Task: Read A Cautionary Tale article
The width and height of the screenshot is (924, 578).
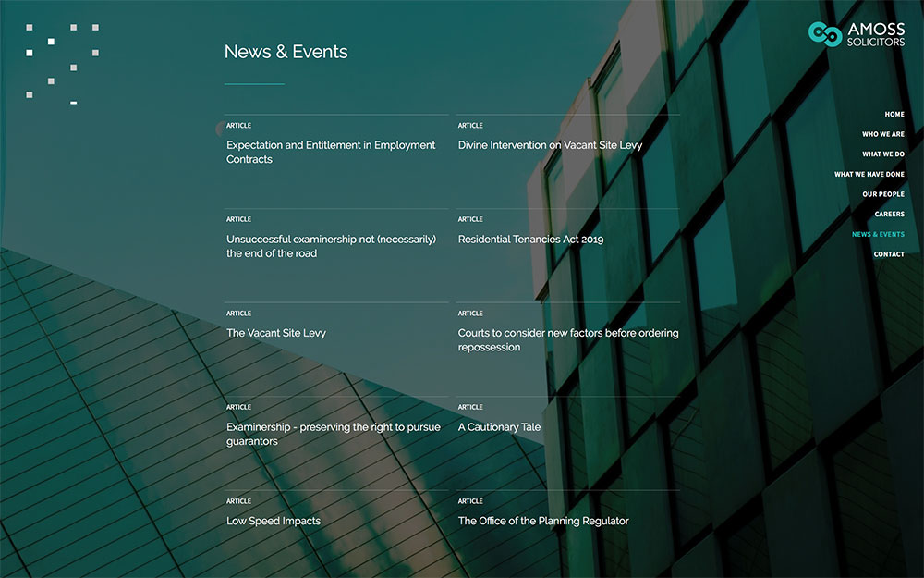Action: pyautogui.click(x=499, y=427)
